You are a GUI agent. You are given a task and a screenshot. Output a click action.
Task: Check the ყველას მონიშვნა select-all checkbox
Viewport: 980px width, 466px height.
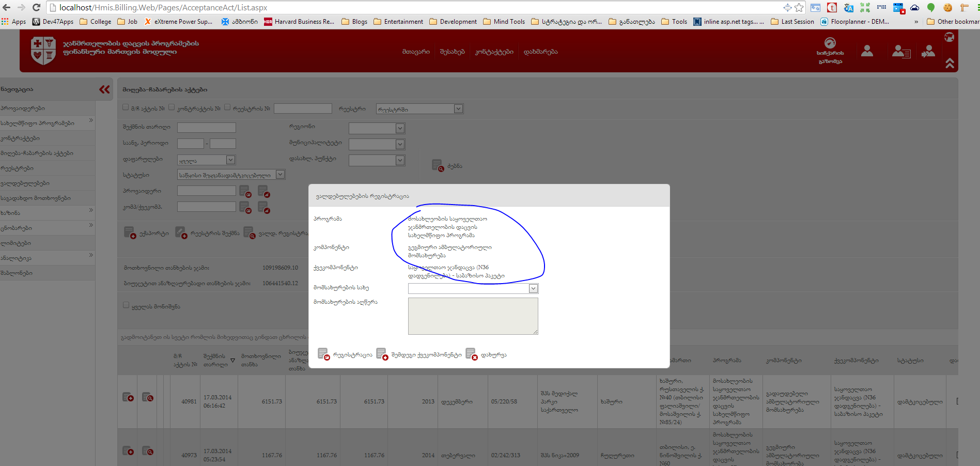pos(126,305)
